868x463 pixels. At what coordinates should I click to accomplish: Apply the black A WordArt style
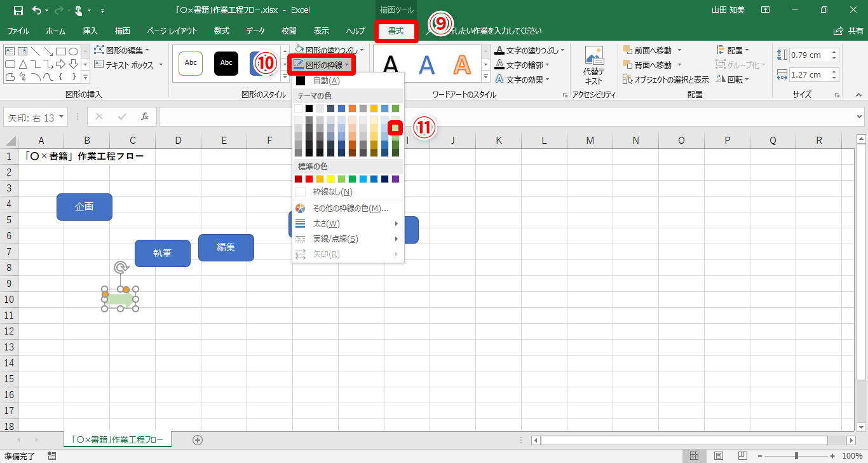(x=391, y=64)
